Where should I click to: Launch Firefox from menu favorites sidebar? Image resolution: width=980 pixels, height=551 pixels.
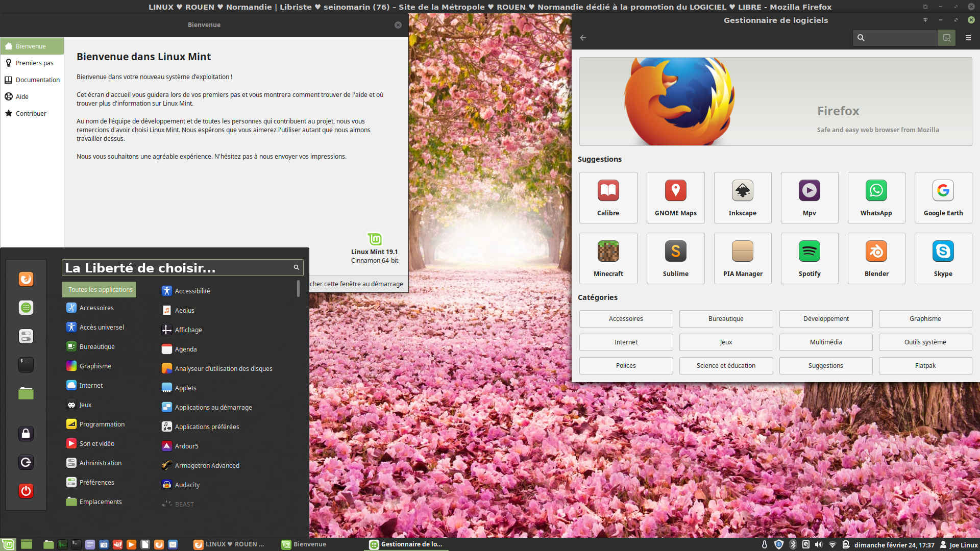click(x=26, y=279)
